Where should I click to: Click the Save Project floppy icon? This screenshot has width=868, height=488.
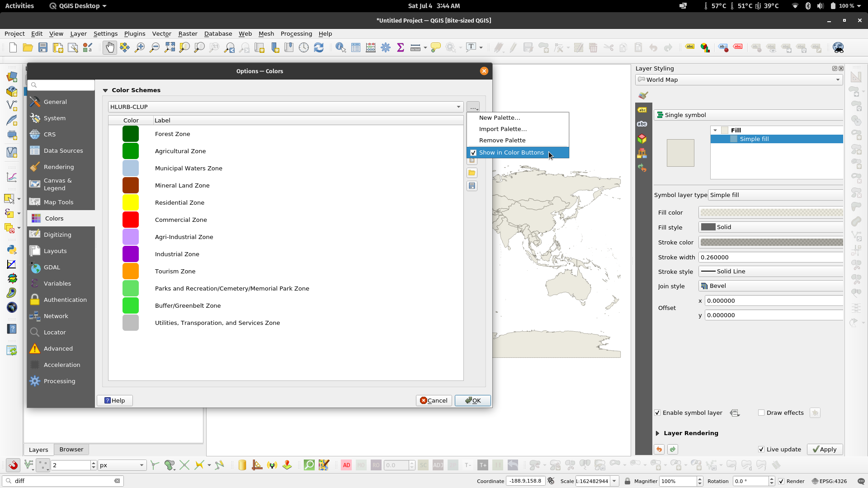click(x=43, y=47)
